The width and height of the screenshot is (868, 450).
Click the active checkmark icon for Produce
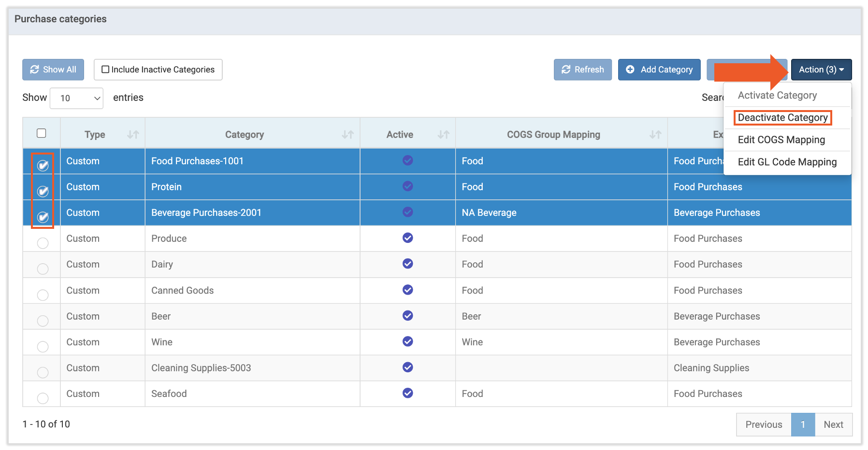click(408, 238)
